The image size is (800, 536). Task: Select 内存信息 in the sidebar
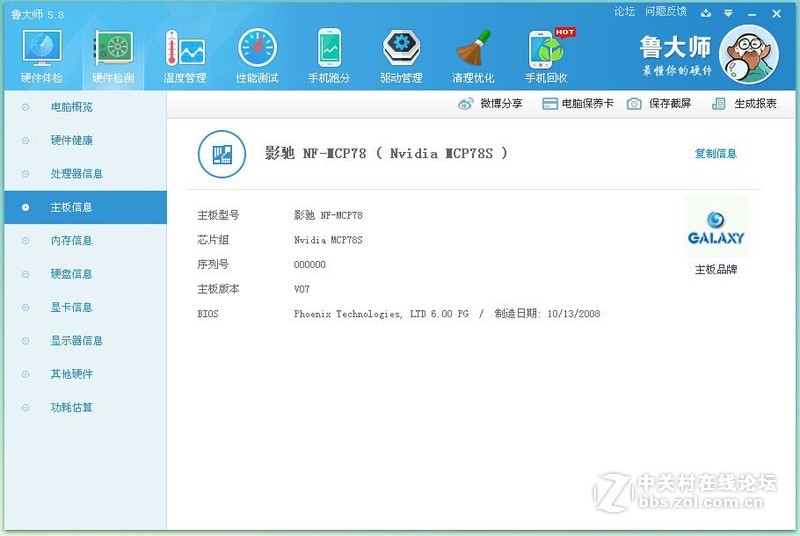pos(85,241)
